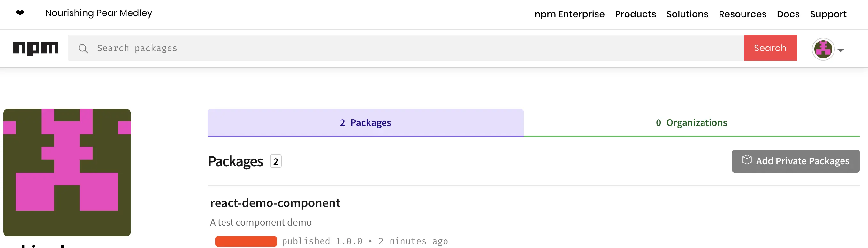Open the Resources menu item
Screen dimensions: 868x248
click(742, 14)
